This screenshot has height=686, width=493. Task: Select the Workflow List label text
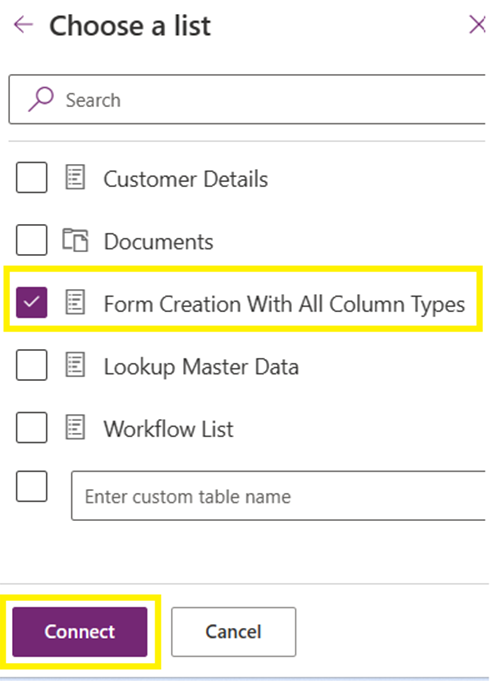pos(168,429)
